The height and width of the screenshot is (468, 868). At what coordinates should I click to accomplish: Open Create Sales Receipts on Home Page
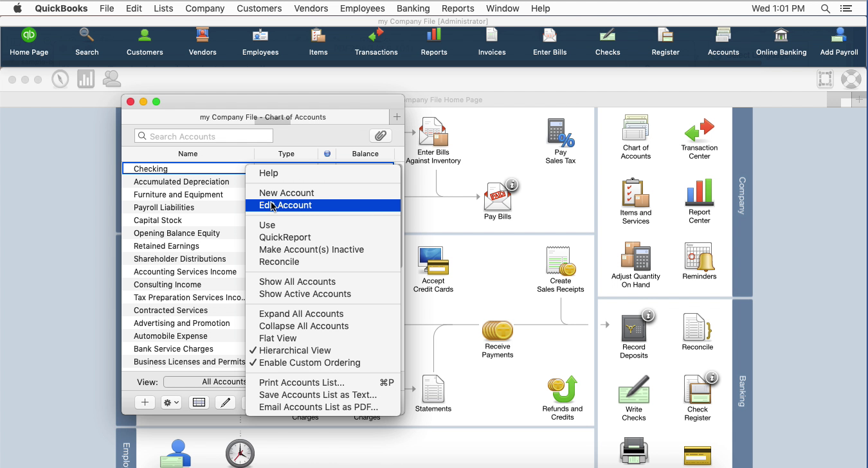561,269
